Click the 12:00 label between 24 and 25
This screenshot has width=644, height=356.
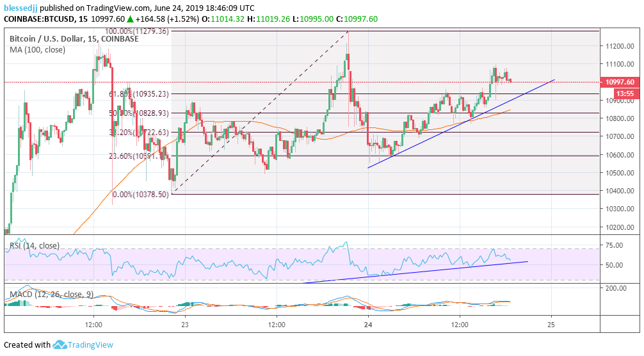pos(460,325)
